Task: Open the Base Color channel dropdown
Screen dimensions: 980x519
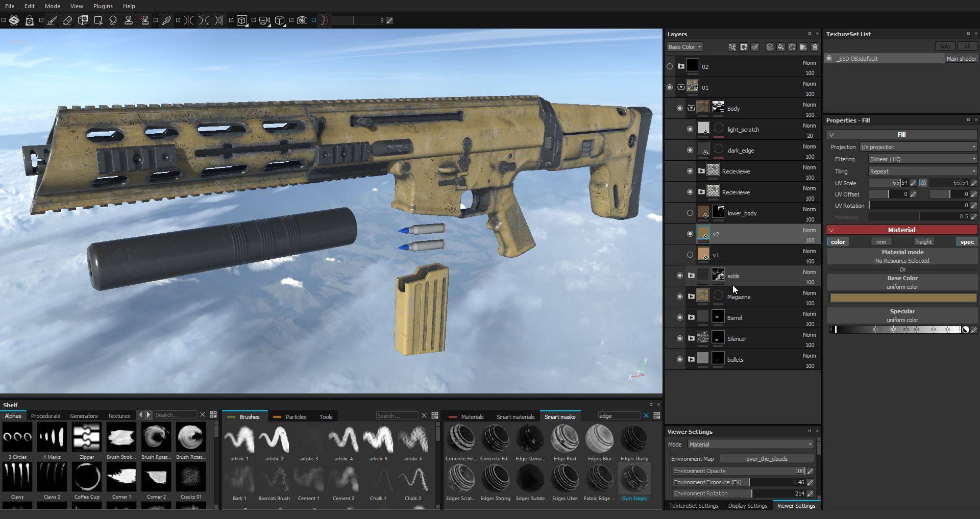Action: point(684,47)
